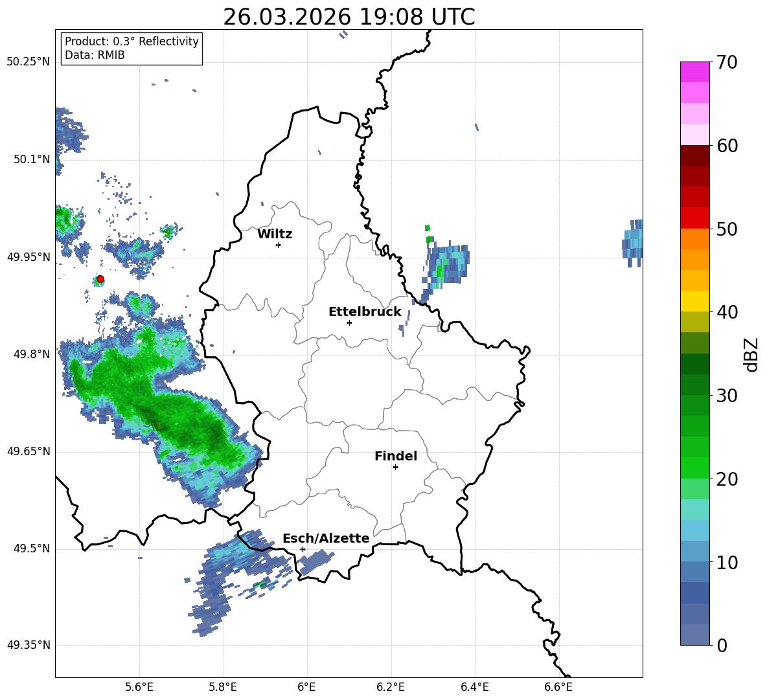
Task: Click the dark red colorbar segment below 60
Action: point(694,155)
